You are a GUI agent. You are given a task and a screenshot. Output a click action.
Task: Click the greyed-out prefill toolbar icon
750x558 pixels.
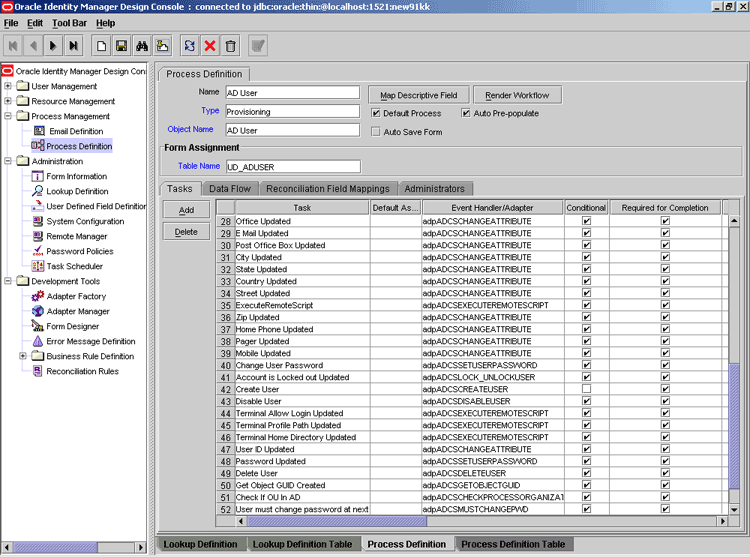point(258,46)
